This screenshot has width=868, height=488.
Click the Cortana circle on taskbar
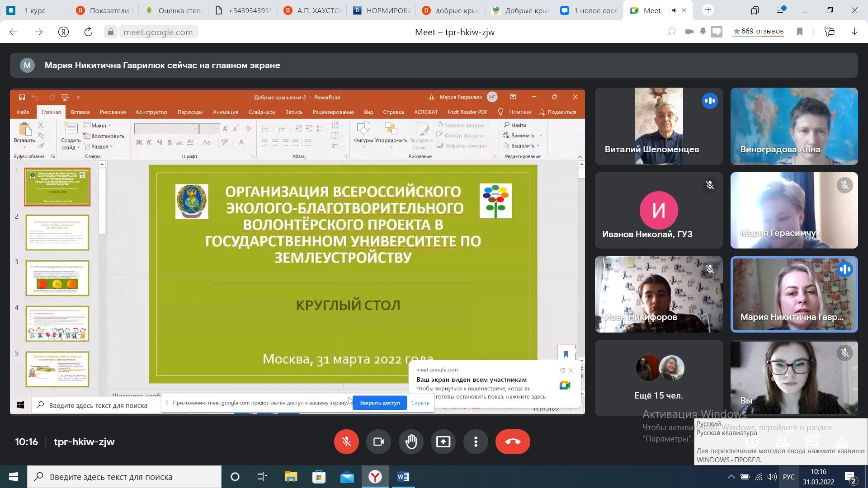[235, 477]
